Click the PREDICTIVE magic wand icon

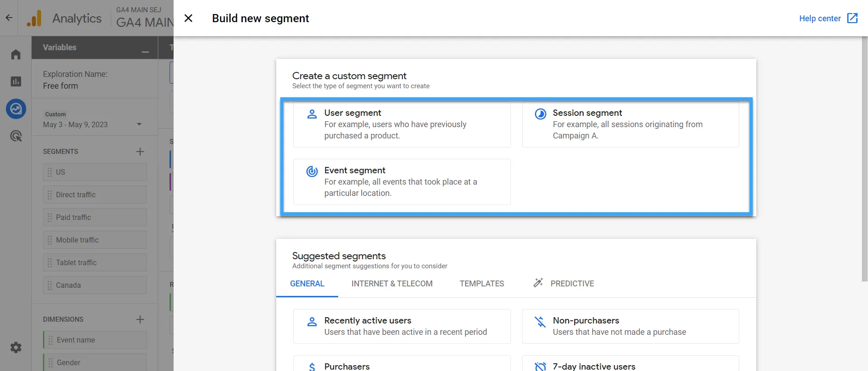coord(538,283)
